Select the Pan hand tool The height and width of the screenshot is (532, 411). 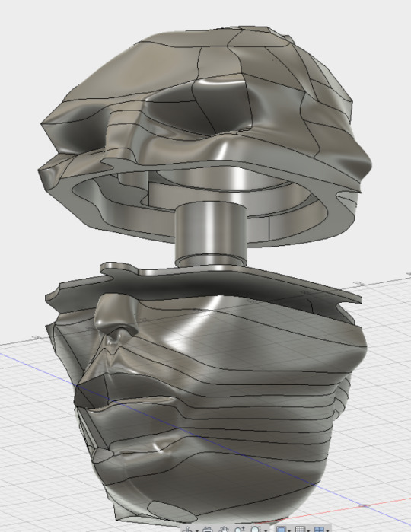click(x=224, y=529)
